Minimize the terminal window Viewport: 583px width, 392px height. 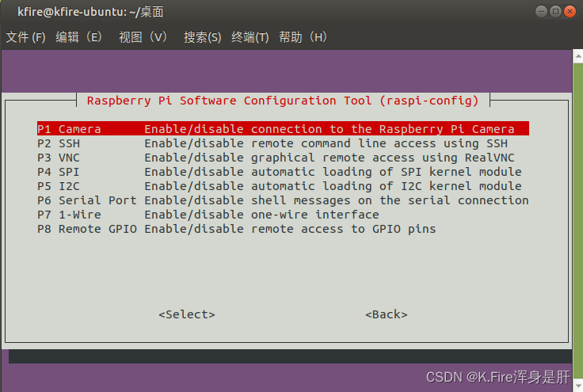541,12
